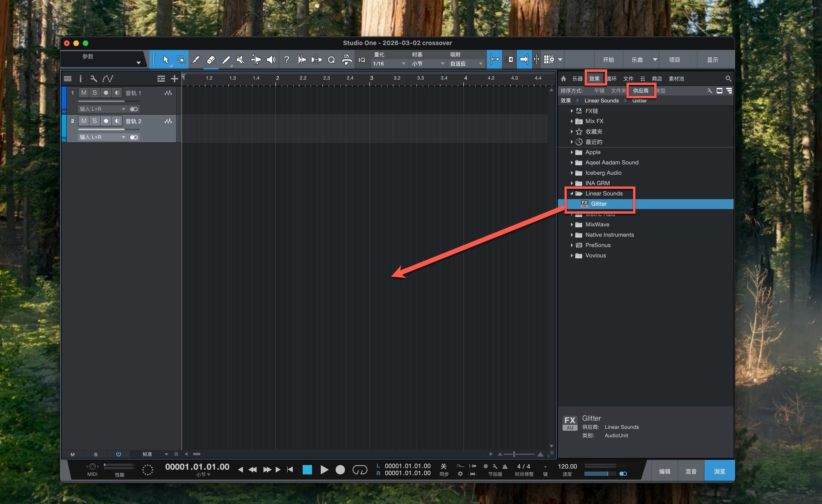This screenshot has width=822, height=504.
Task: Click the 开始 start page button
Action: coord(608,60)
